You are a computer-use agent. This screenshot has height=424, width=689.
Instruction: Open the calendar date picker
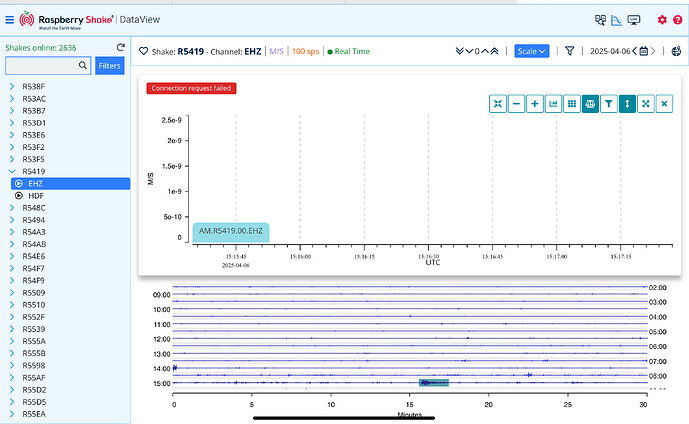(x=644, y=51)
